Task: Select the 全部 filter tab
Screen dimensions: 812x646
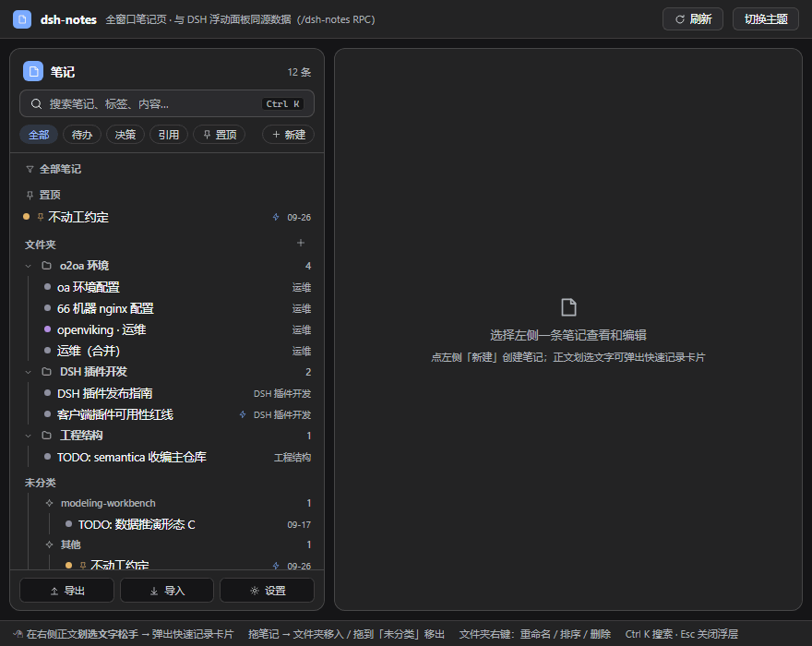Action: (x=39, y=135)
